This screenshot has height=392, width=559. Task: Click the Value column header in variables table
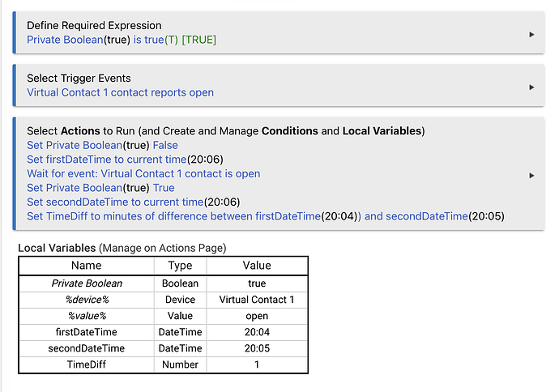(257, 266)
